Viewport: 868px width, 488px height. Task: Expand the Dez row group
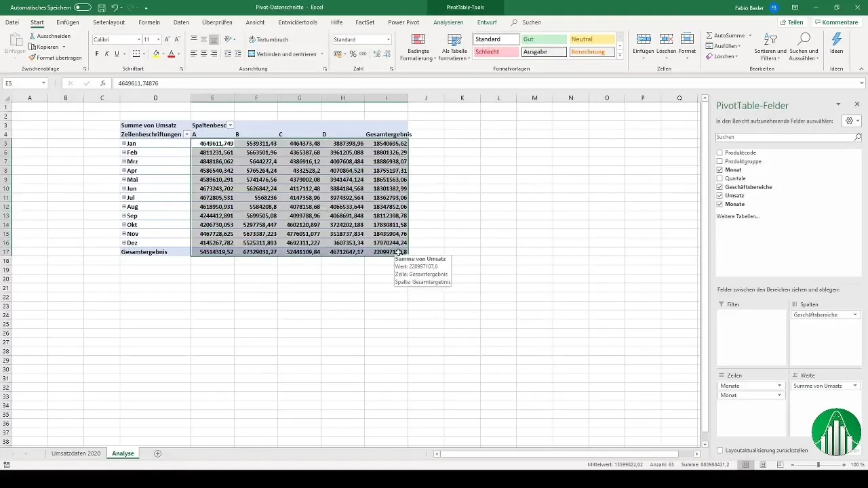tap(124, 243)
